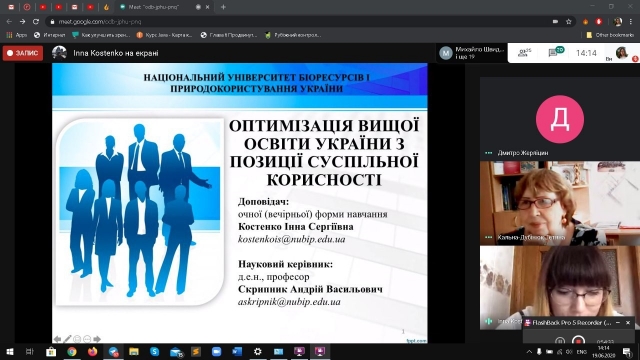Switch to the Meet 'odb-jphu-pnq' tab

[163, 7]
